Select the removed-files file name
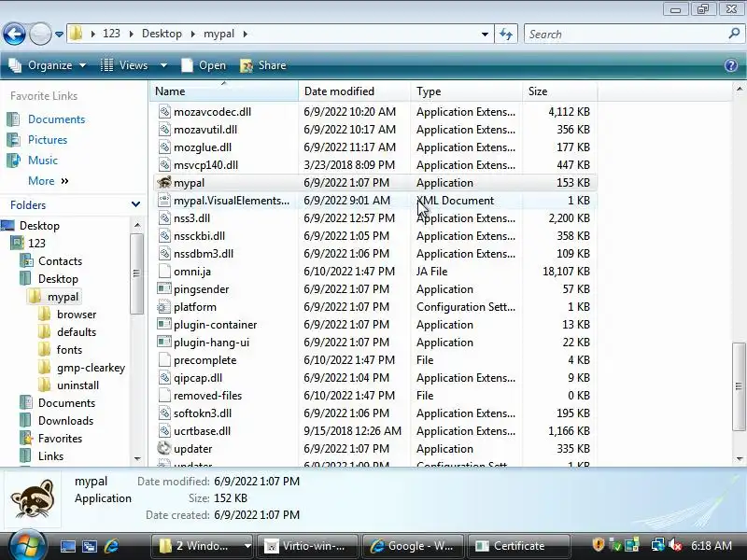This screenshot has width=747, height=560. click(207, 395)
